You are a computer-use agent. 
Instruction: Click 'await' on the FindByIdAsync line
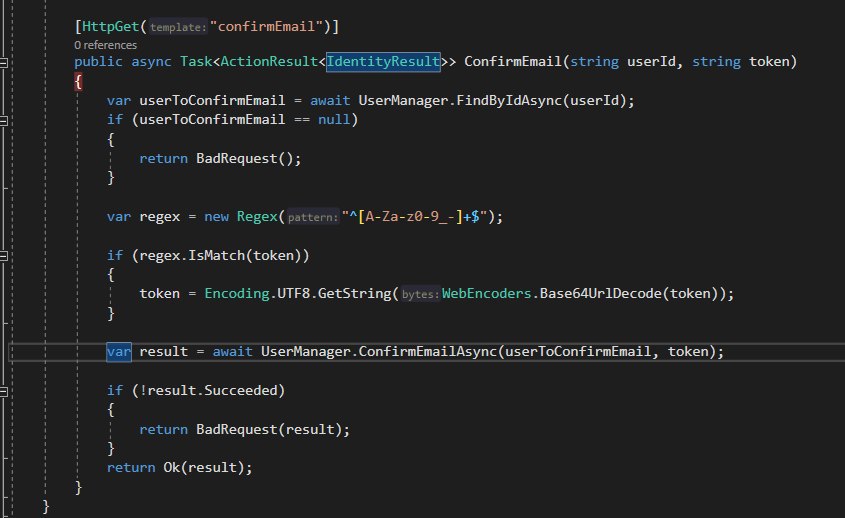tap(330, 101)
